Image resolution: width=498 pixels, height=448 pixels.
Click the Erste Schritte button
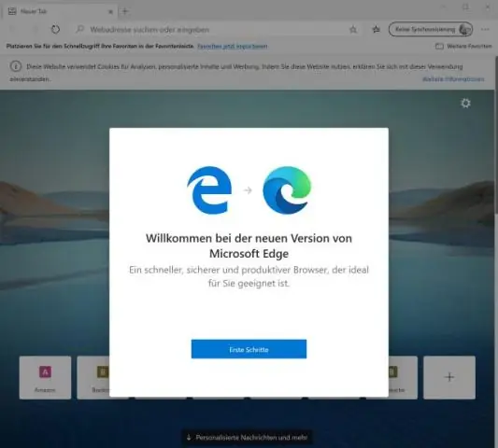pos(249,349)
